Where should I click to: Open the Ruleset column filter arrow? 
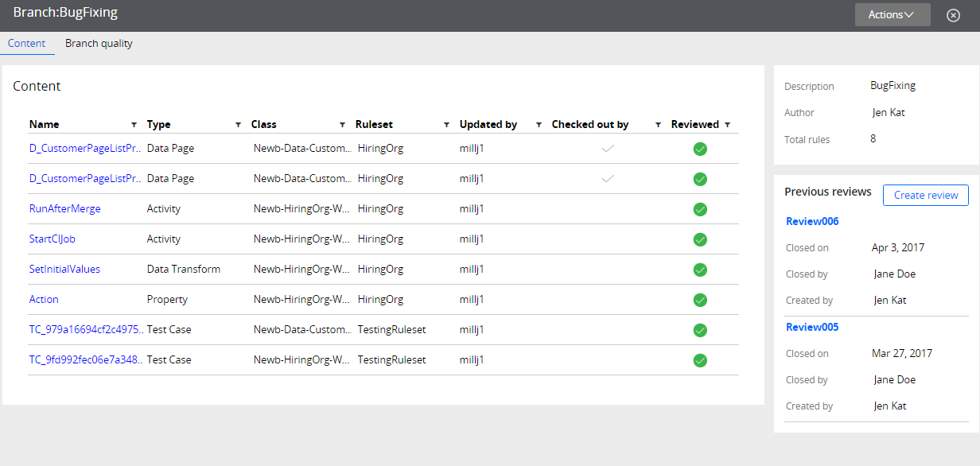pos(446,125)
